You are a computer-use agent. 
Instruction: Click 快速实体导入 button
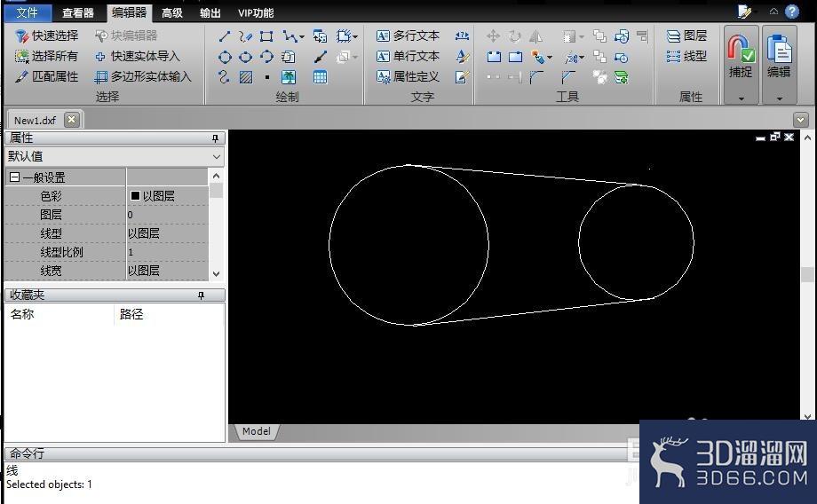coord(138,56)
